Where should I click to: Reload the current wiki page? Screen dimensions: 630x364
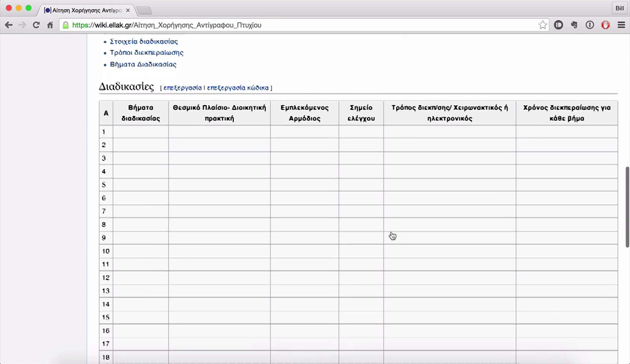click(x=36, y=25)
